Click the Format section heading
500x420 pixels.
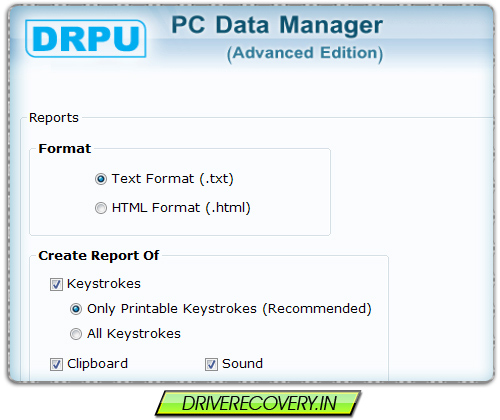click(x=65, y=149)
